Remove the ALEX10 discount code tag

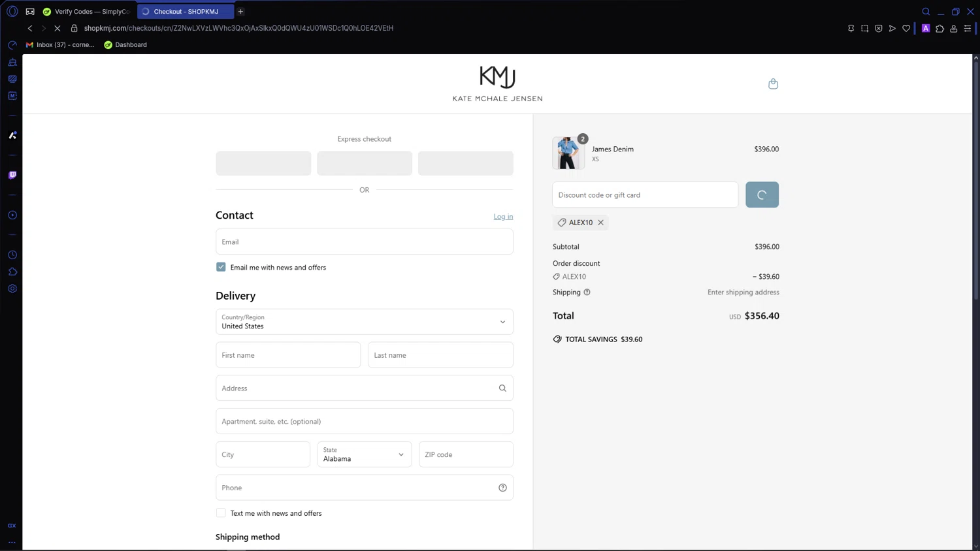pos(600,223)
